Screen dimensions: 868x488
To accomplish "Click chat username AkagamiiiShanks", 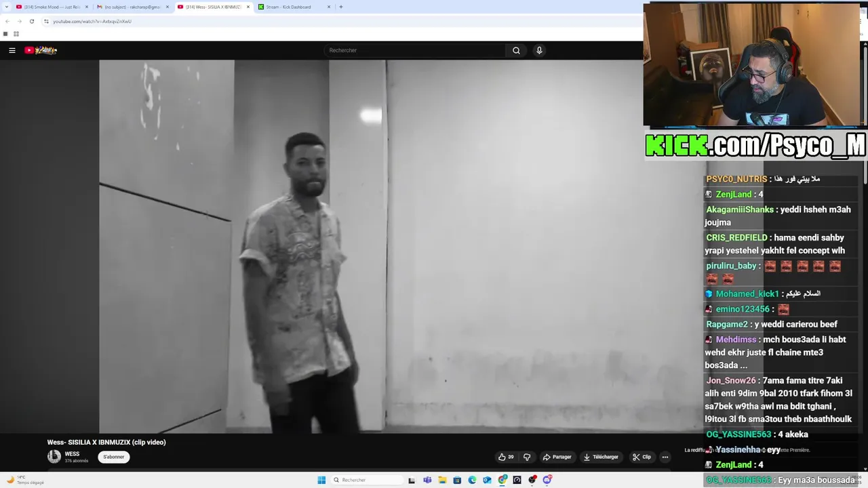I will point(740,209).
